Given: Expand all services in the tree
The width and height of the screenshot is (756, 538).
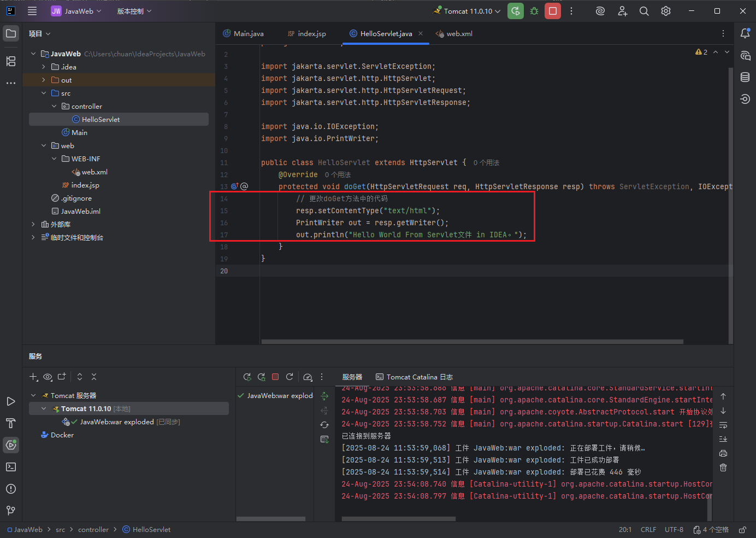Looking at the screenshot, I should (80, 377).
